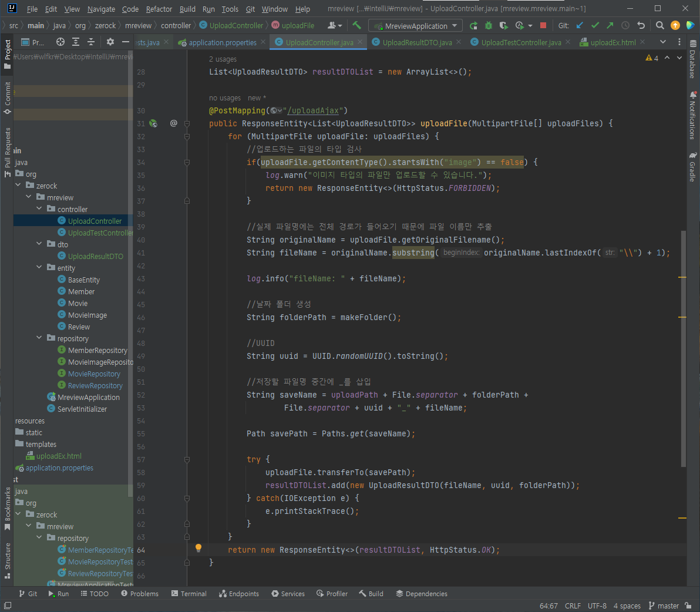Image resolution: width=700 pixels, height=612 pixels.
Task: Commit changes with green checkmark icon
Action: pyautogui.click(x=595, y=25)
